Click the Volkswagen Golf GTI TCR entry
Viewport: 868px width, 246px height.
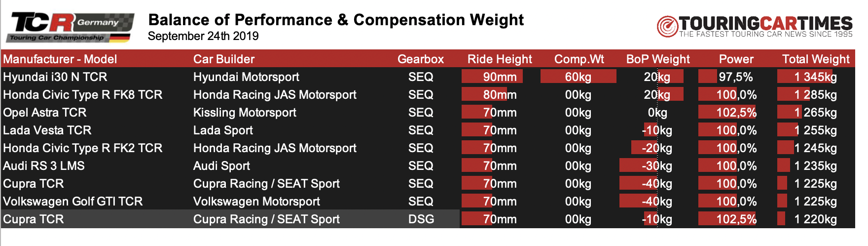click(x=73, y=202)
